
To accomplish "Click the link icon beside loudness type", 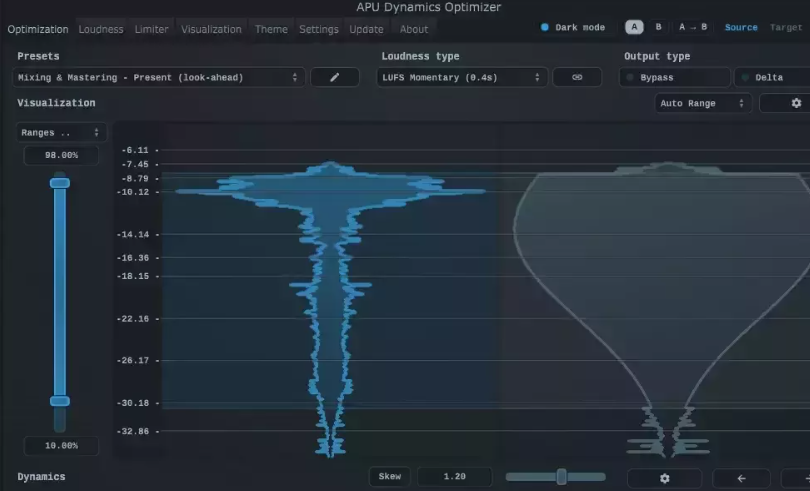I will click(577, 77).
